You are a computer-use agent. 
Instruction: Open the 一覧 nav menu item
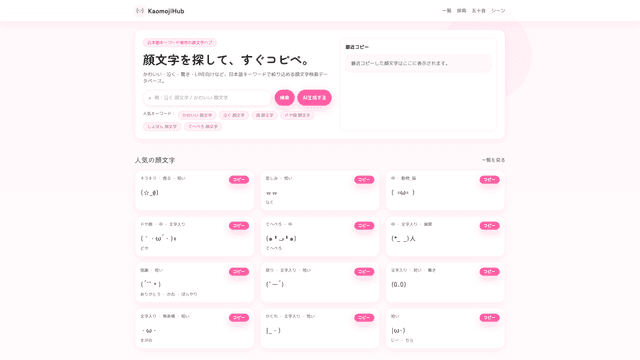447,11
